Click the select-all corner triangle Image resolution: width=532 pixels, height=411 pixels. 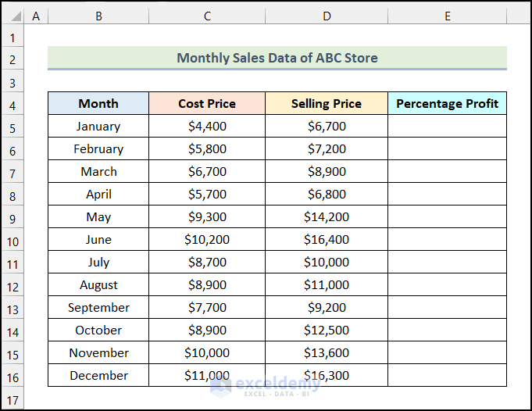click(x=13, y=16)
